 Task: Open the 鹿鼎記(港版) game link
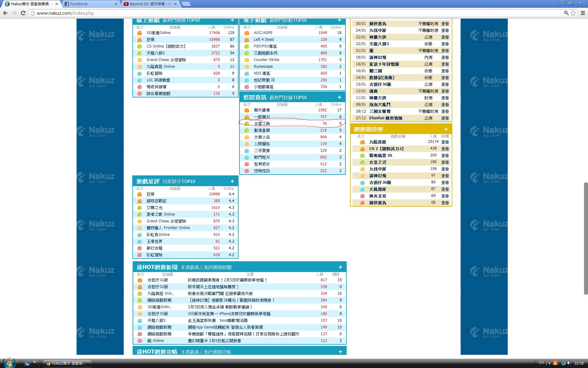(382, 78)
